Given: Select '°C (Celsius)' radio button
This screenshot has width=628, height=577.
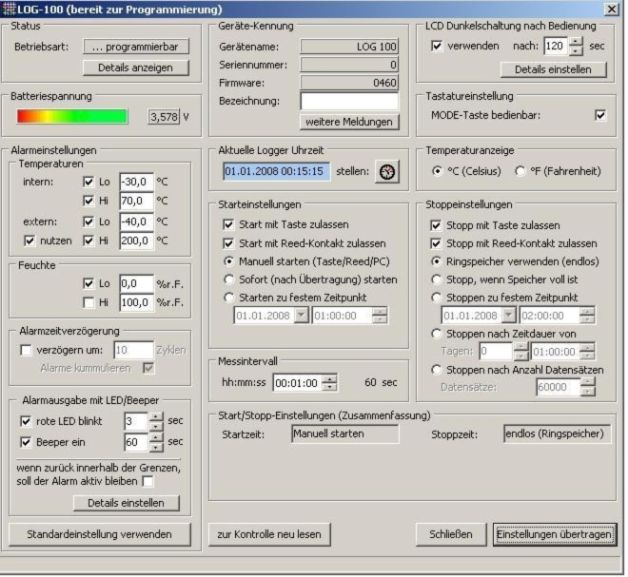Looking at the screenshot, I should coord(437,171).
